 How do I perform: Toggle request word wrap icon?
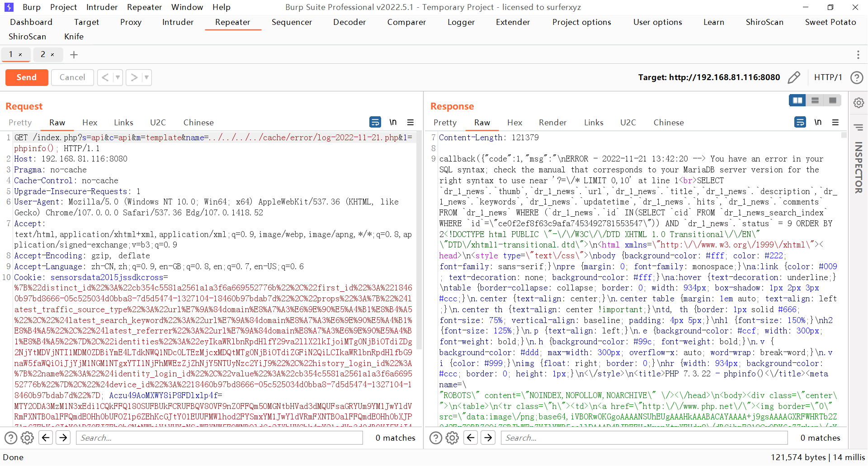(x=375, y=122)
